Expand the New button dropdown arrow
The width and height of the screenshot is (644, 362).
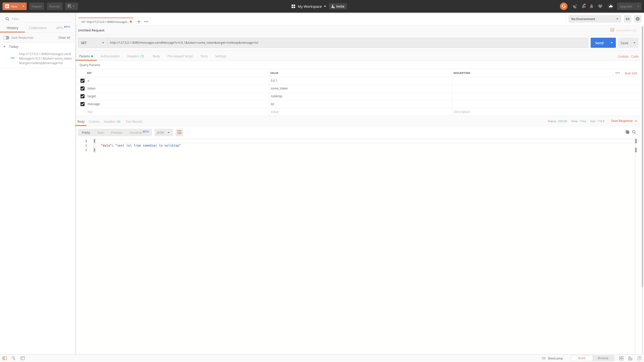(x=23, y=6)
